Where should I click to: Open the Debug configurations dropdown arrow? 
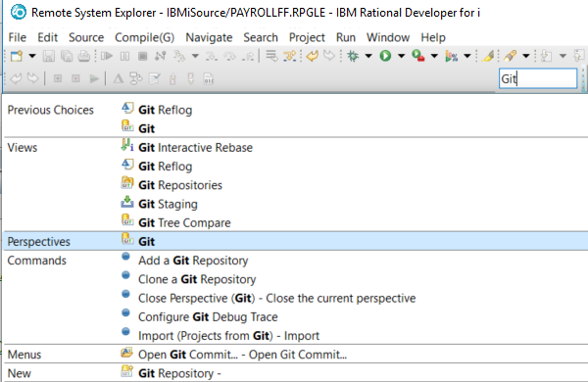tap(368, 56)
